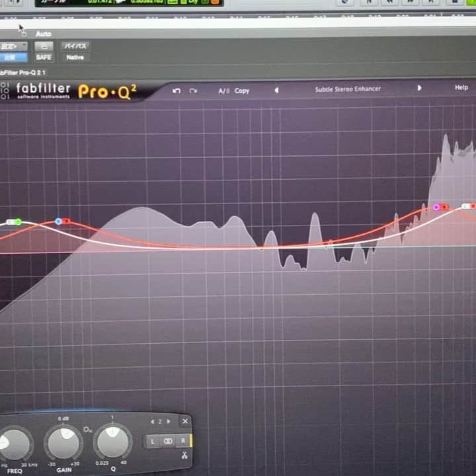Click the orange button in Pro Tools counter
This screenshot has height=476, width=476.
tap(215, 2)
